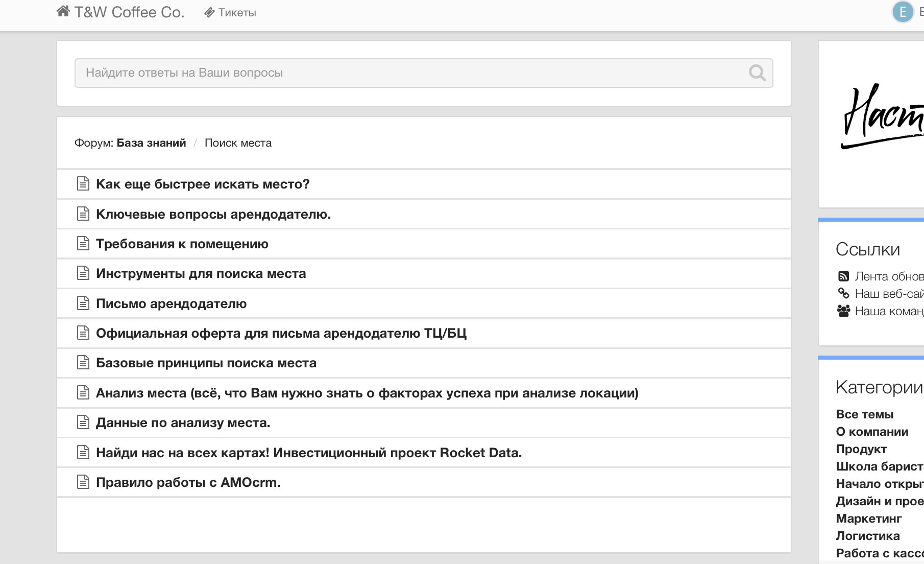Click document icon for Официальная оферта article

pyautogui.click(x=83, y=333)
